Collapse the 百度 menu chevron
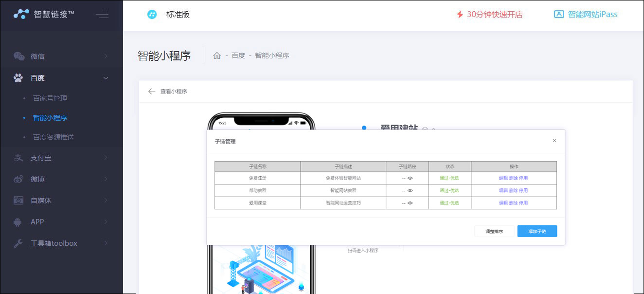Image resolution: width=644 pixels, height=294 pixels. 106,78
